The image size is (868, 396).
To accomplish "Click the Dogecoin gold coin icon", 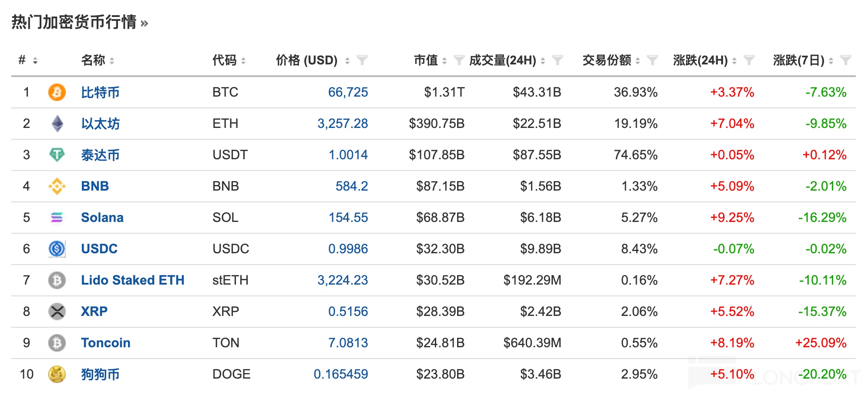I will point(57,374).
